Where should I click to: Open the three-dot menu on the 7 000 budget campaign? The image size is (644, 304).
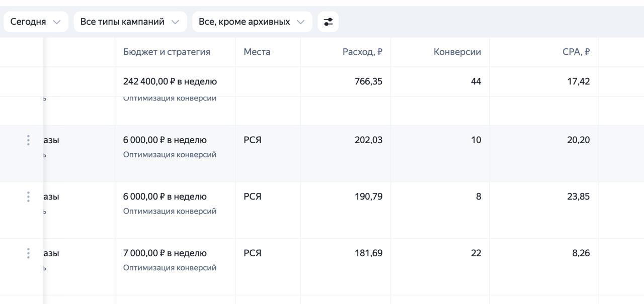pos(28,253)
